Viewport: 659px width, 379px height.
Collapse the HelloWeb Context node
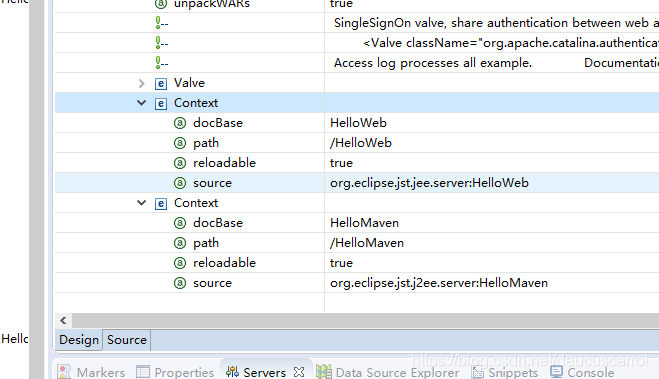142,103
